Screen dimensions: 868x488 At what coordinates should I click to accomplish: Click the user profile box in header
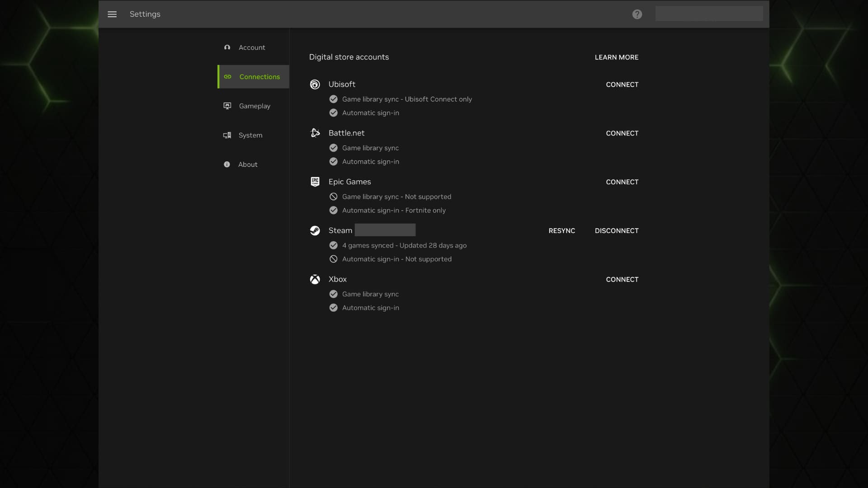click(x=709, y=14)
